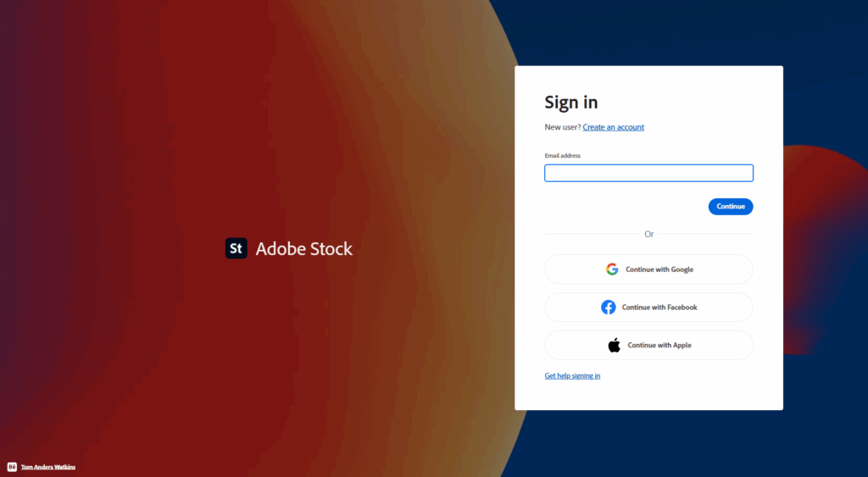Choose Continue with Facebook text label
Viewport: 868px width, 477px height.
click(659, 307)
